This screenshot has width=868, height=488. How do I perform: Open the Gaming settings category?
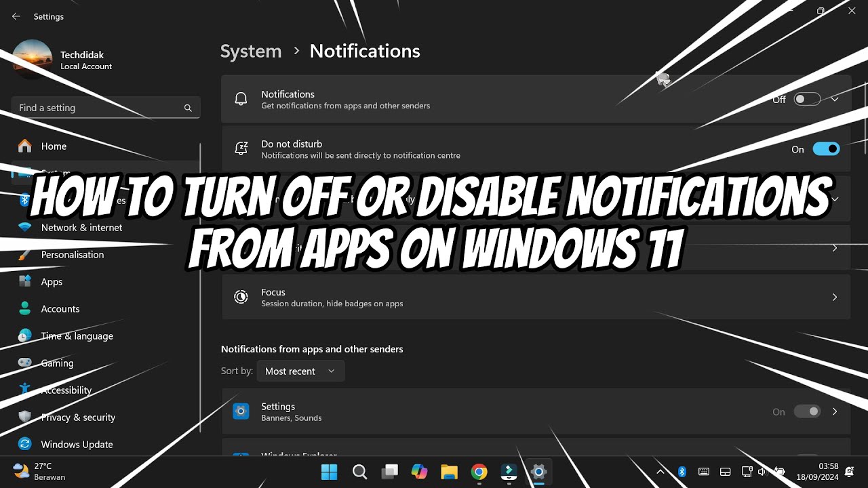[57, 363]
